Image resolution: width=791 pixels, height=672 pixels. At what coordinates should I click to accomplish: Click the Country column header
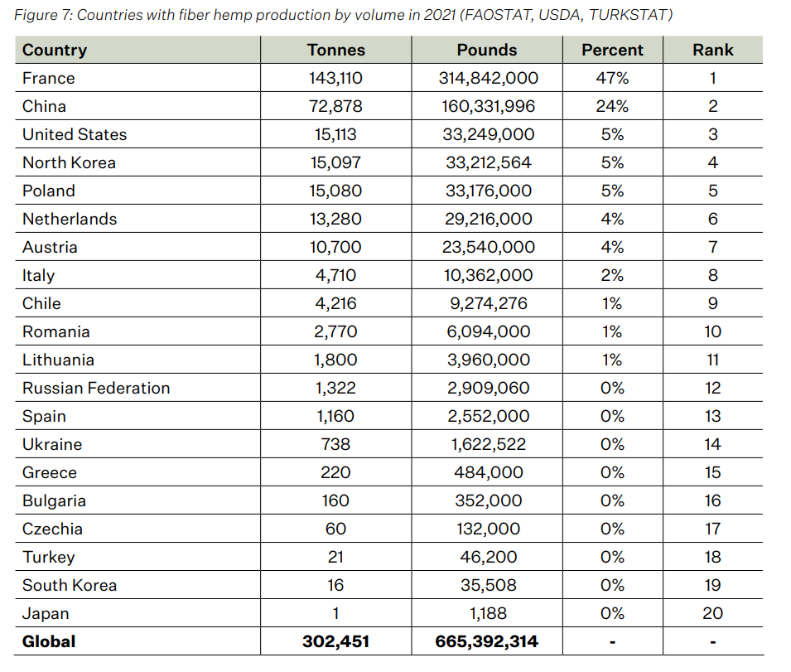pos(55,50)
